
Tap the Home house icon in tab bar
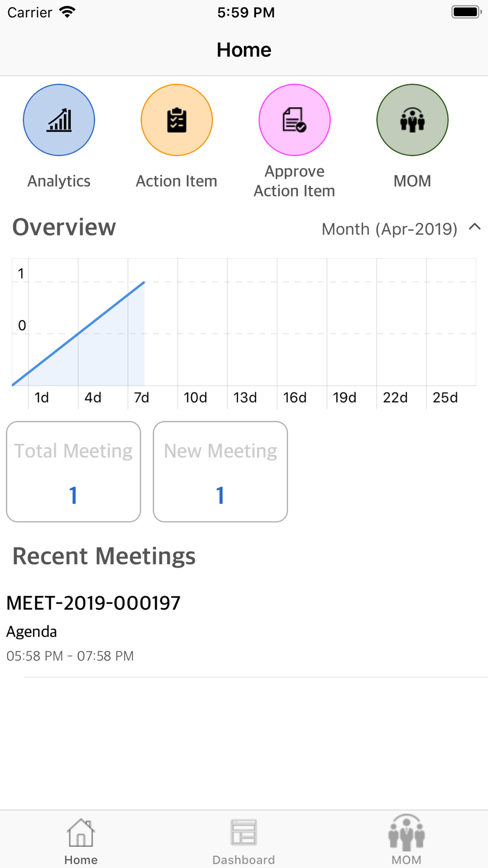[81, 832]
